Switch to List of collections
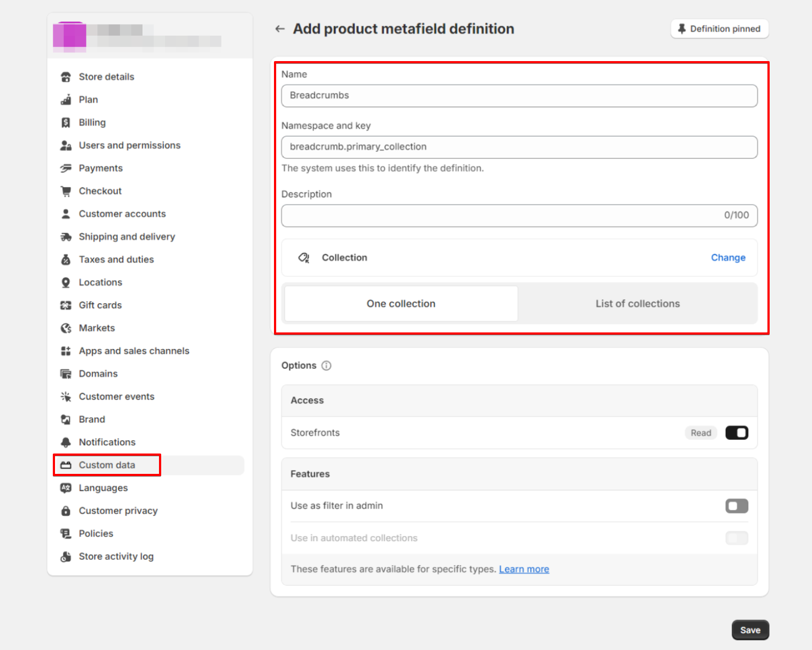The height and width of the screenshot is (650, 812). [637, 304]
